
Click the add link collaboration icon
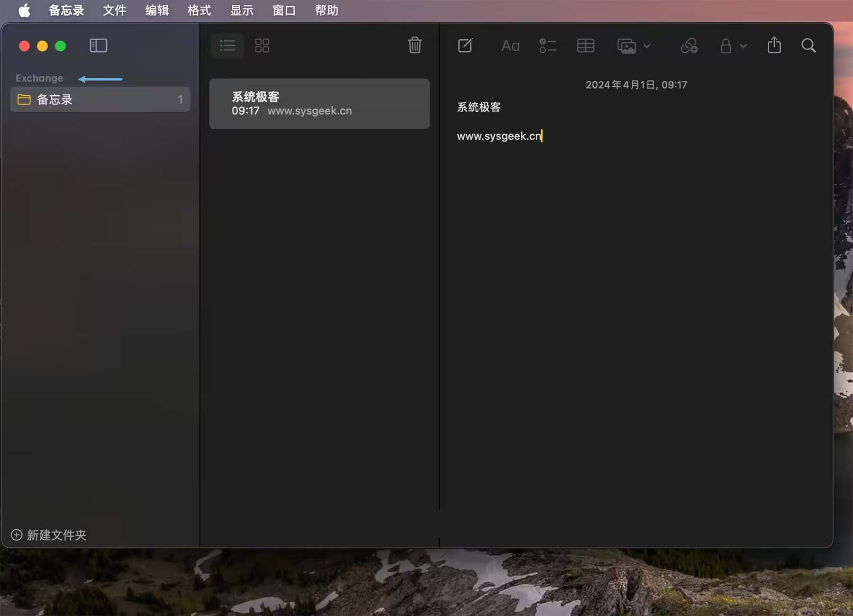click(689, 45)
